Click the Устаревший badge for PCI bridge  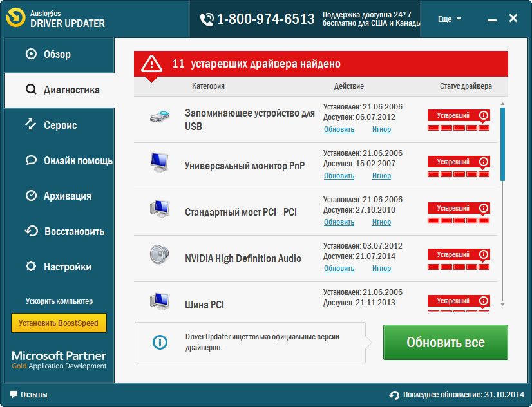tap(459, 208)
